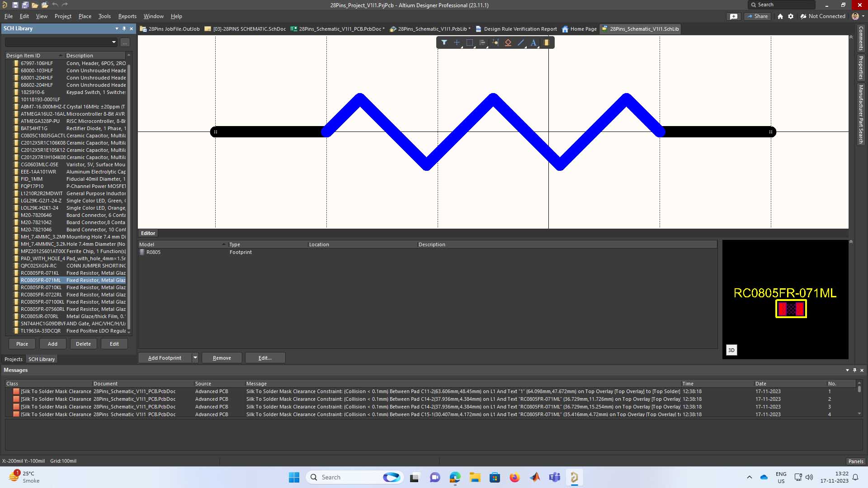Expand the library filter combo box
Image resolution: width=868 pixels, height=488 pixels.
(113, 42)
